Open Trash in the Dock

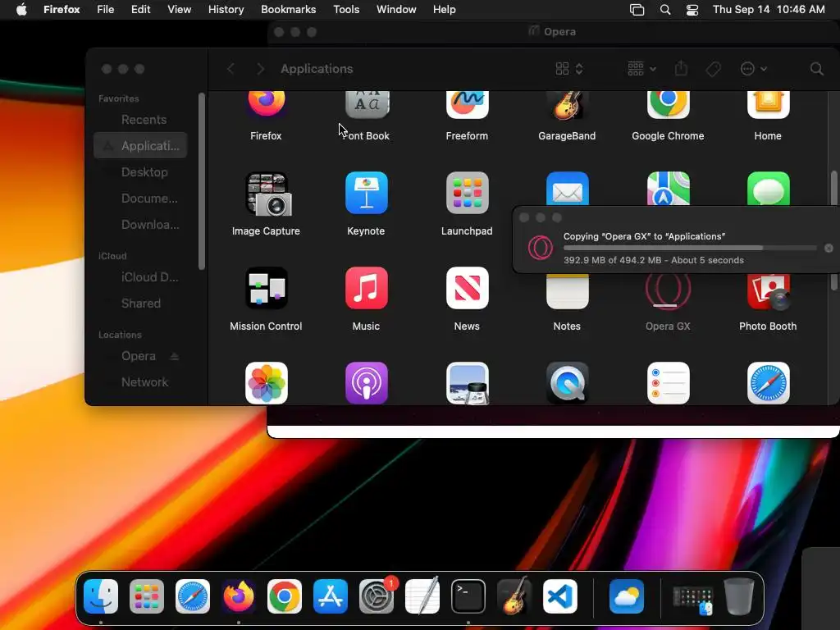(x=739, y=596)
